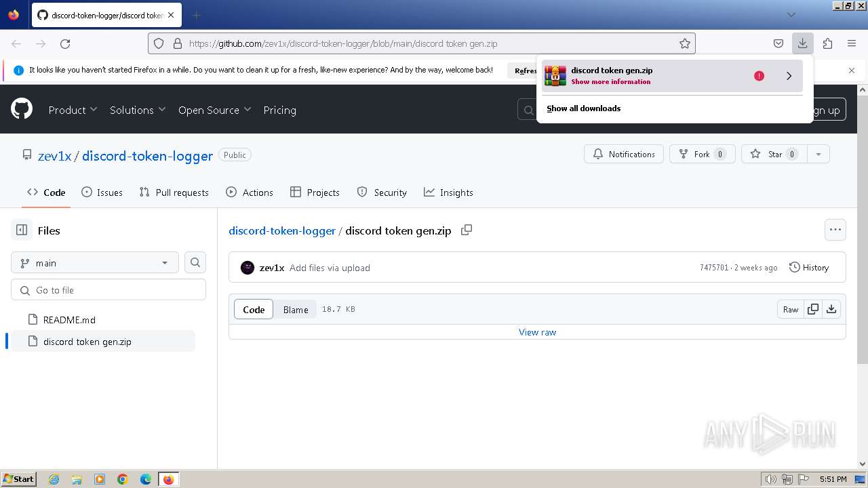
Task: Collapse the Files side panel icon
Action: [22, 230]
